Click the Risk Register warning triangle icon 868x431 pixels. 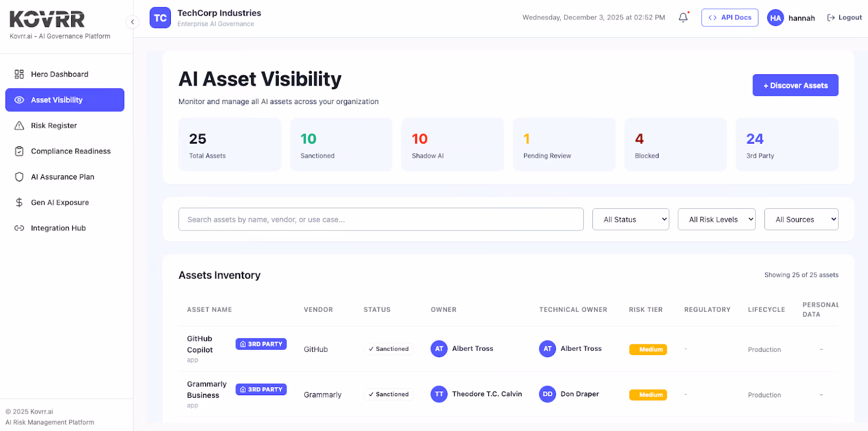[x=19, y=126]
